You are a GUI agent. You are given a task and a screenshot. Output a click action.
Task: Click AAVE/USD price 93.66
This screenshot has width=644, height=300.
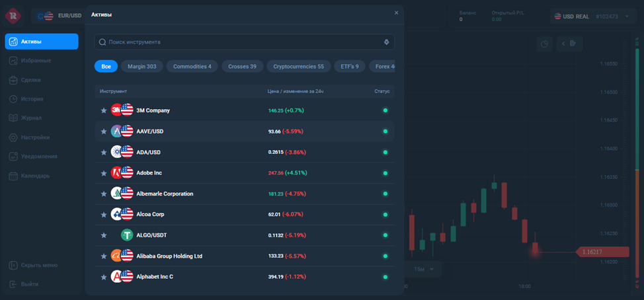[x=274, y=131]
